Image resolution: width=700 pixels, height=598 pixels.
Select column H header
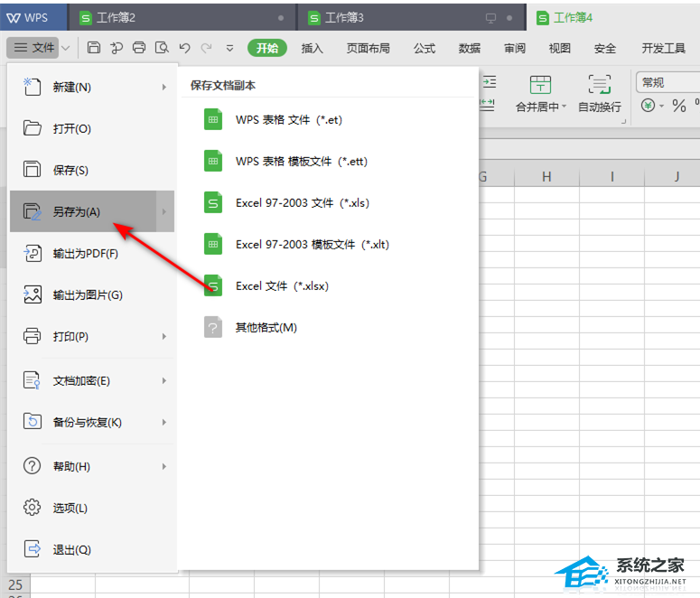click(x=546, y=177)
